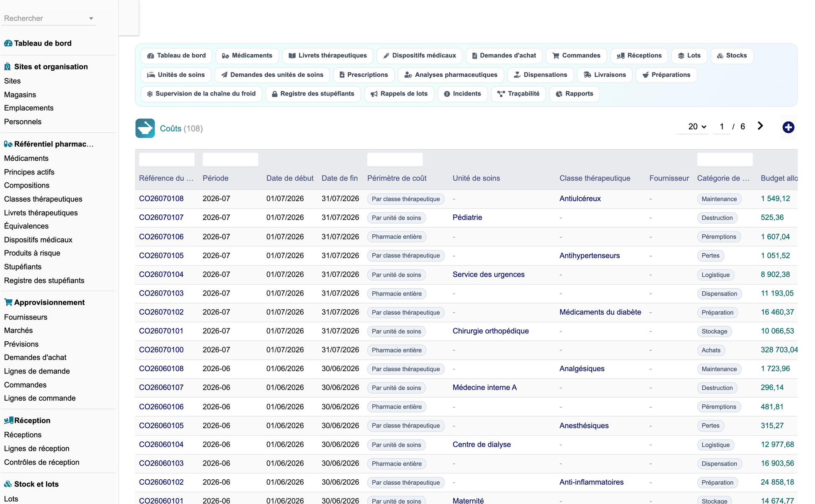
Task: Click the Stock et lots boxes icon
Action: click(8, 484)
